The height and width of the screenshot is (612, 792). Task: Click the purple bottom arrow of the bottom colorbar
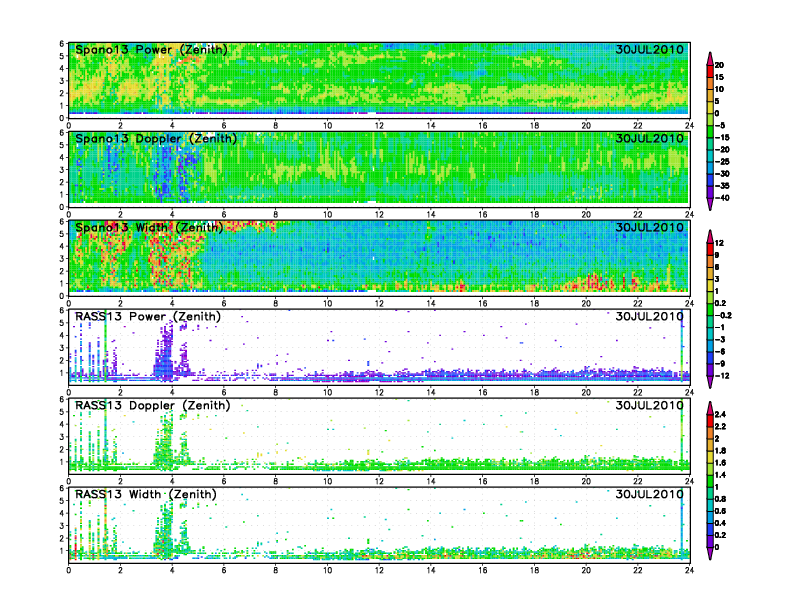[710, 553]
